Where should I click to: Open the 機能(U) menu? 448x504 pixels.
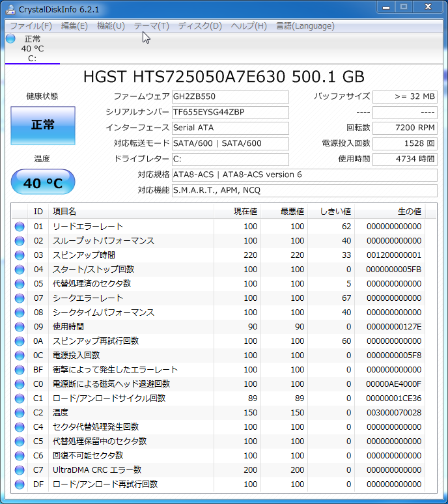[x=111, y=25]
